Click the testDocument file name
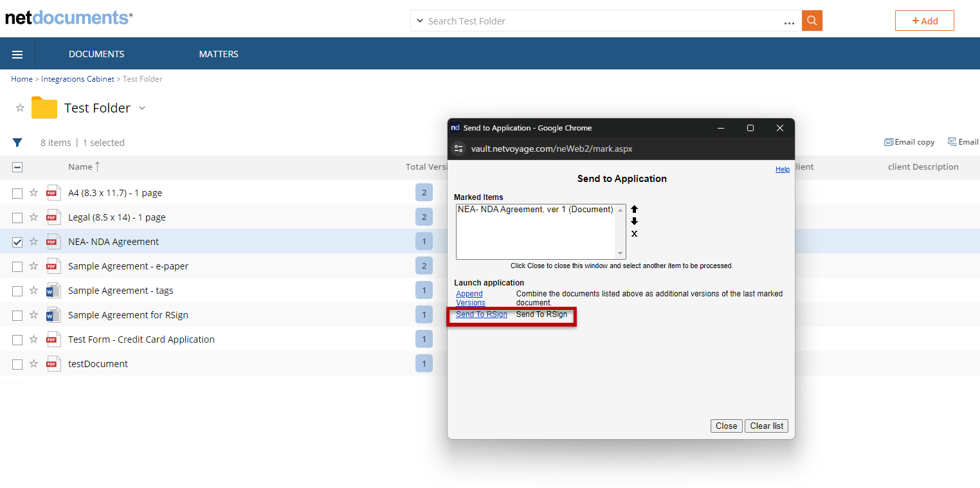Viewport: 980px width, 488px height. pyautogui.click(x=98, y=364)
